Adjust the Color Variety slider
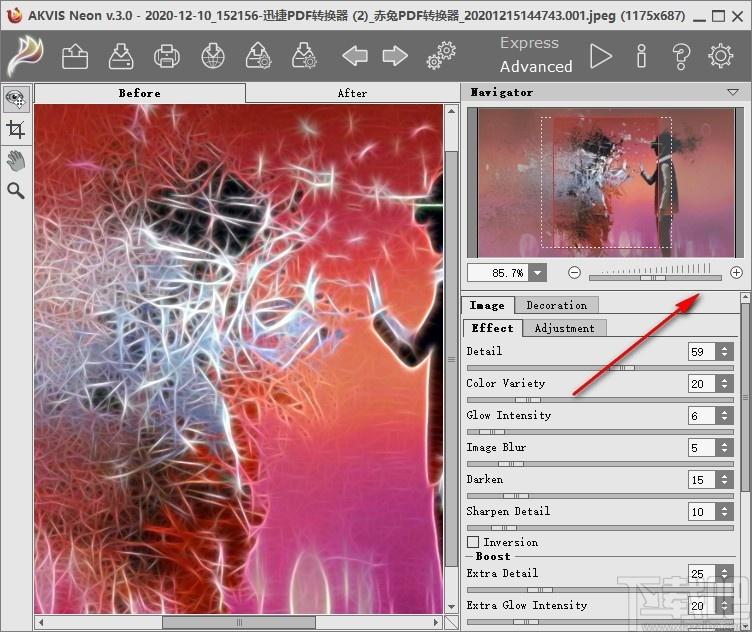This screenshot has height=632, width=752. tap(600, 400)
